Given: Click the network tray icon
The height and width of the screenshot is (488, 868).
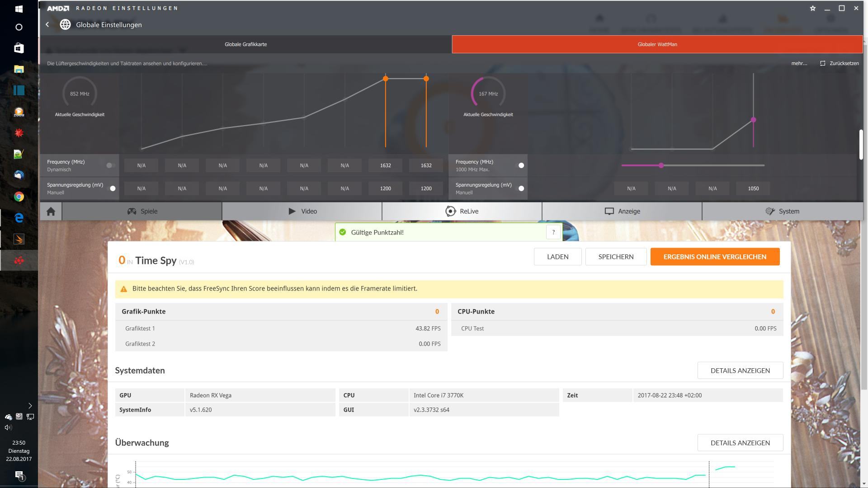Looking at the screenshot, I should pos(30,417).
